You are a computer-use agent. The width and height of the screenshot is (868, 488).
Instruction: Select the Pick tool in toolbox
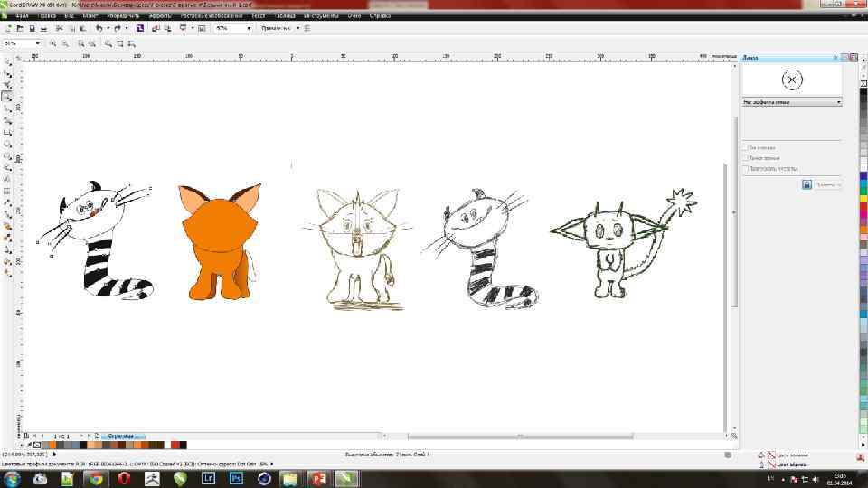(x=8, y=62)
